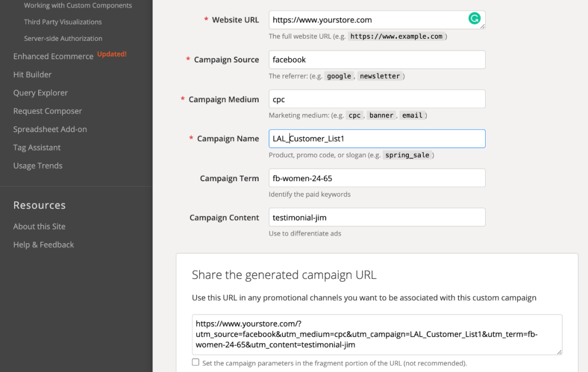Click the 'https://www.example.com' example code text
The height and width of the screenshot is (372, 588).
[396, 36]
